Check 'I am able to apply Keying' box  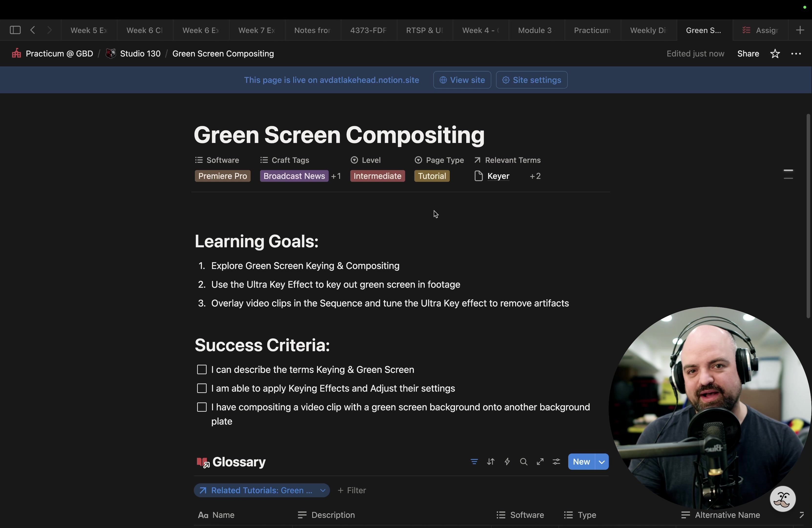(202, 388)
